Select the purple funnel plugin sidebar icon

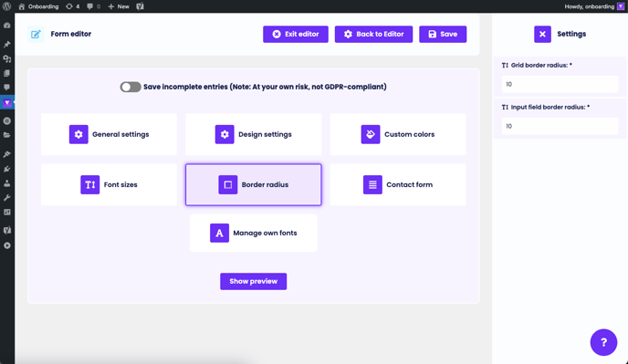click(6, 103)
